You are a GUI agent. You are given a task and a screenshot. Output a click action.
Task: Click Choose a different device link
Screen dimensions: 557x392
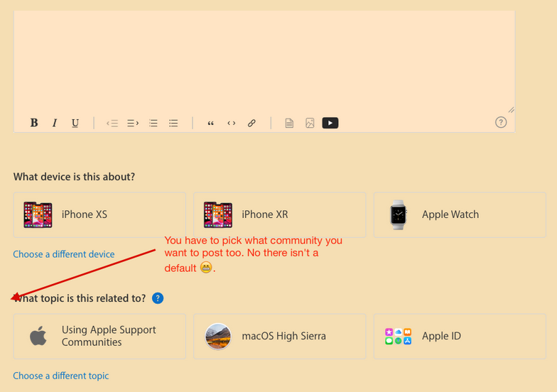(64, 254)
